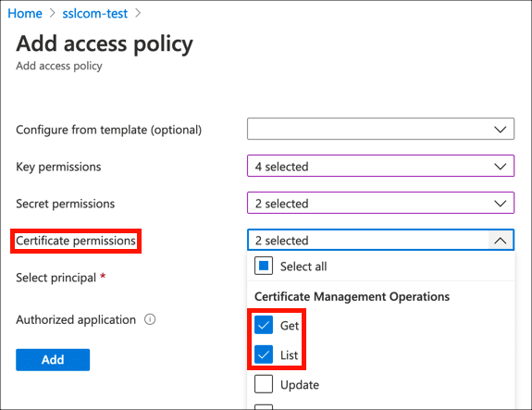Click chevron icon after Home breadcrumb
Screen dimensions: 532x410
52,13
